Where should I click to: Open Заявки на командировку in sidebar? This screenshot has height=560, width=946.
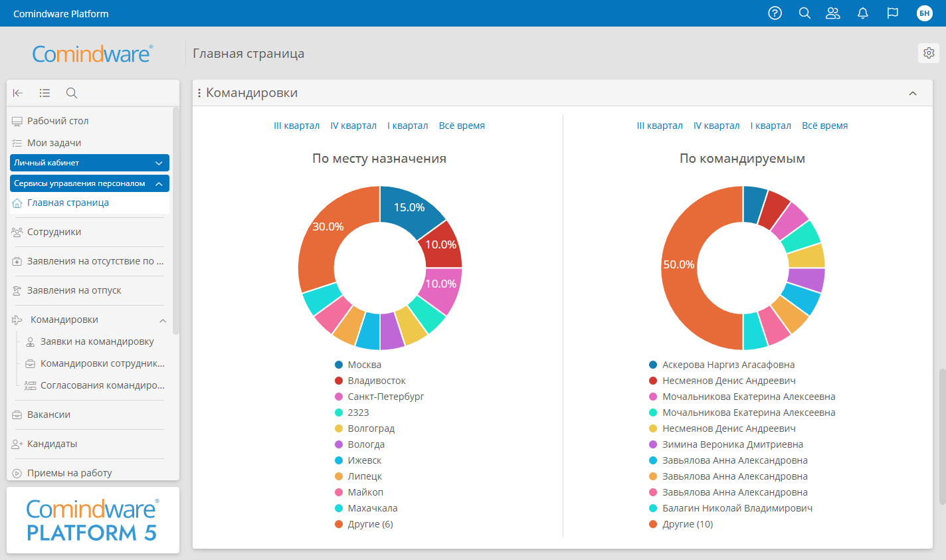[97, 341]
